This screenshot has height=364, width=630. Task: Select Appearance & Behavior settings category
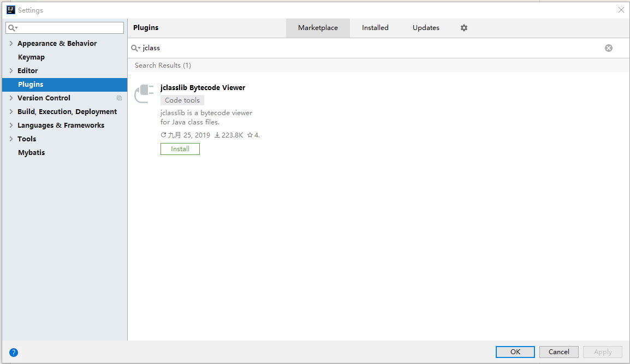coord(57,44)
